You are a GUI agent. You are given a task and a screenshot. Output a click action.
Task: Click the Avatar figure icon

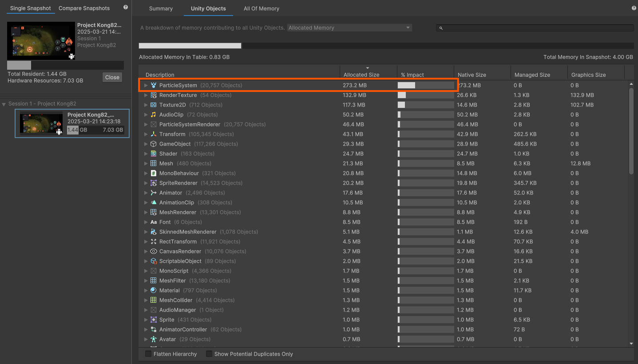(x=154, y=339)
